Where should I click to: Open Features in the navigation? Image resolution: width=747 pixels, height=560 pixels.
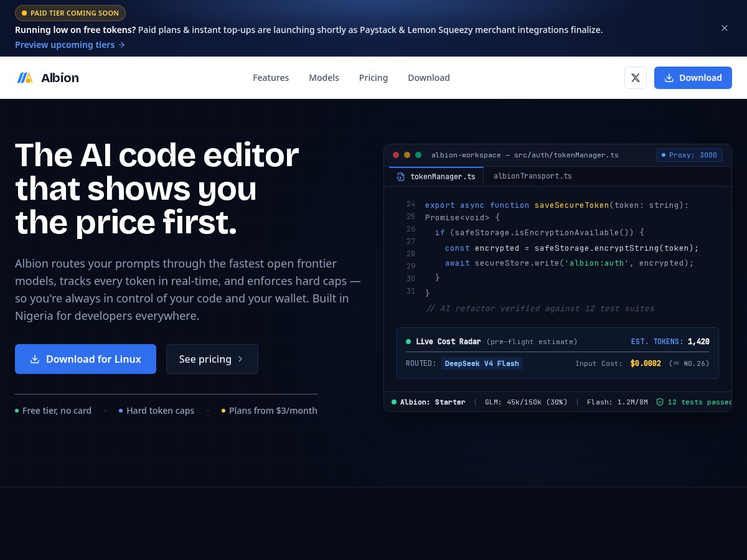point(271,78)
